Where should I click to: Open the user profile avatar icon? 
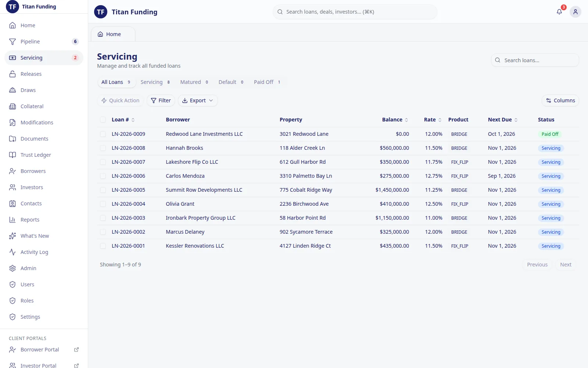[x=576, y=12]
